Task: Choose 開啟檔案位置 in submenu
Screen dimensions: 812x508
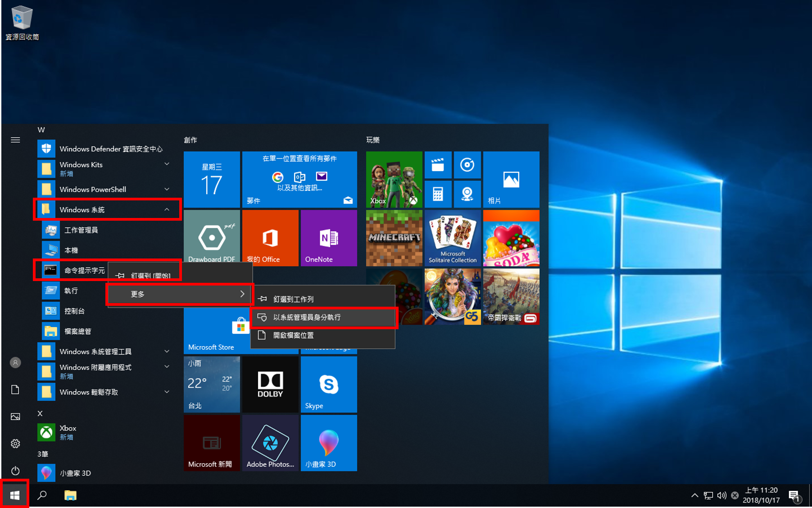Action: click(322, 335)
